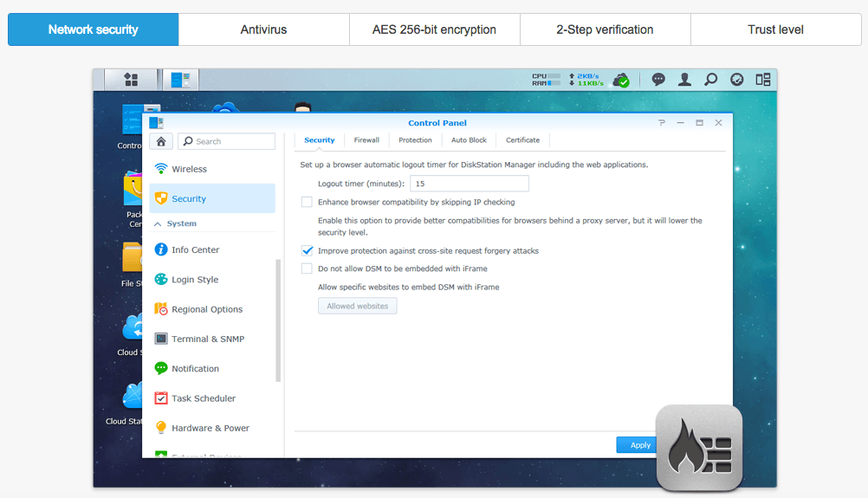Switch to the Protection tab
Screen dimensions: 868x498
[415, 140]
